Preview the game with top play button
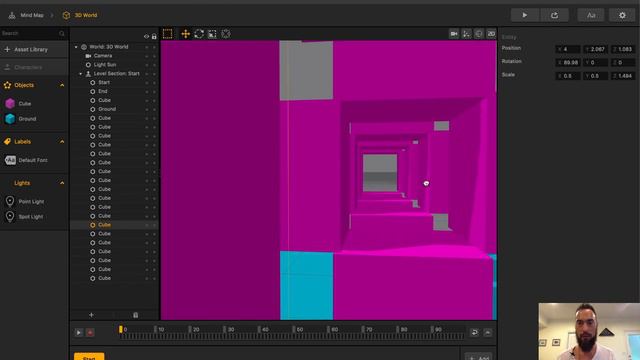This screenshot has height=360, width=640. point(525,15)
